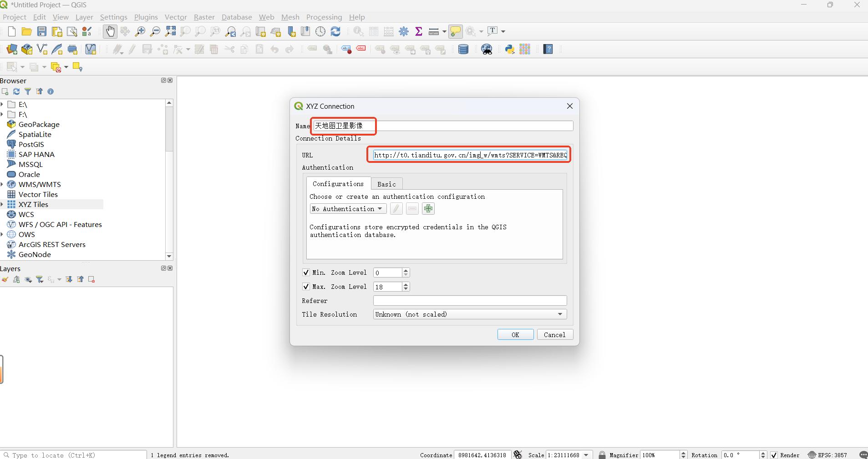Click Zoom Full extent icon
This screenshot has height=459, width=868.
click(170, 31)
